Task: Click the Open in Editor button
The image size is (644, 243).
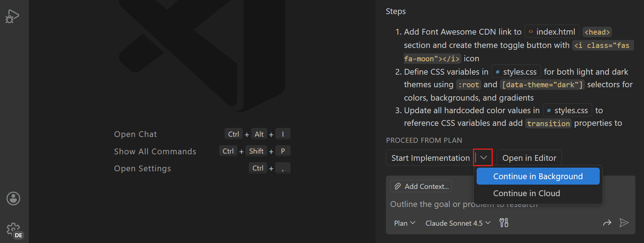Action: tap(529, 157)
